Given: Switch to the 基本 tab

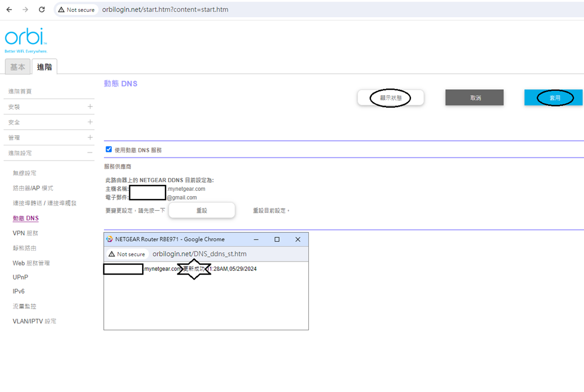Looking at the screenshot, I should 17,67.
